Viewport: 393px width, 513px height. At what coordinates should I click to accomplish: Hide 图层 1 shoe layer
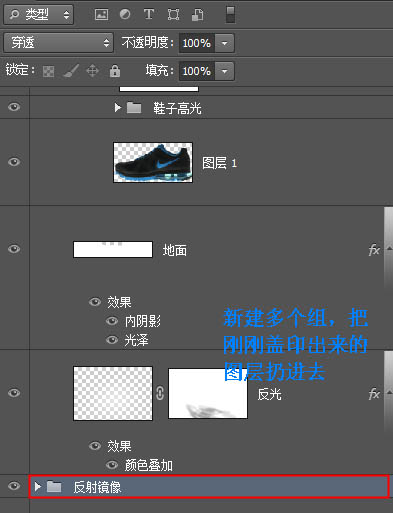pyautogui.click(x=14, y=162)
